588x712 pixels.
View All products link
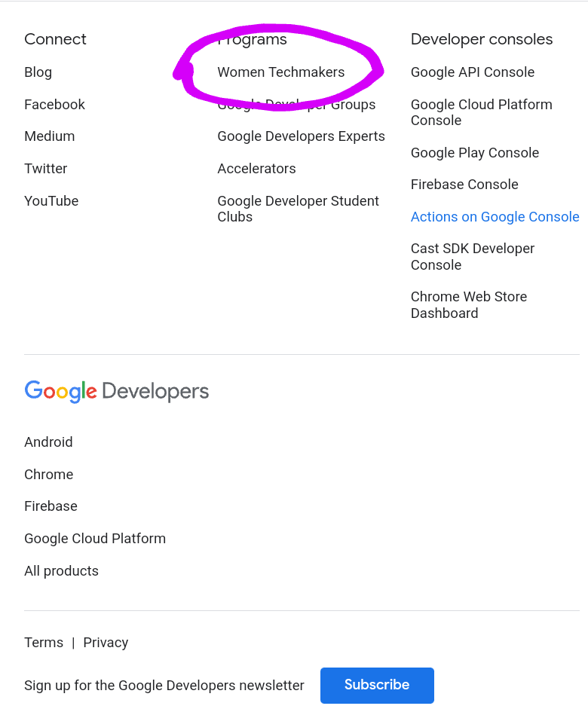[x=61, y=570]
